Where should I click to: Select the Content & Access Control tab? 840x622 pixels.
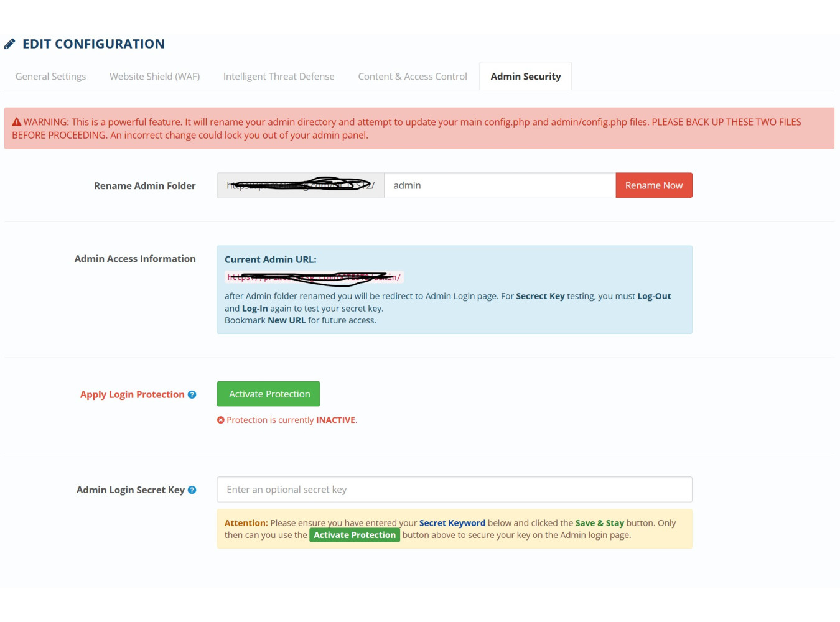coord(412,77)
